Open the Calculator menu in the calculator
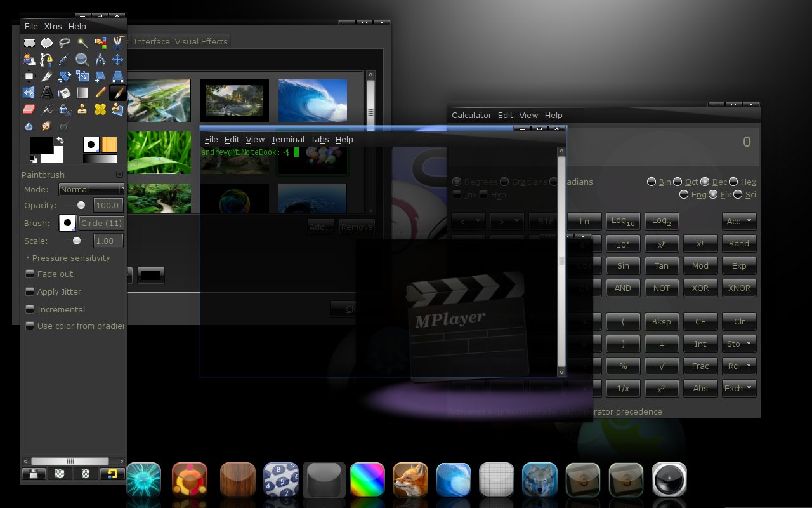Image resolution: width=812 pixels, height=508 pixels. coord(471,116)
